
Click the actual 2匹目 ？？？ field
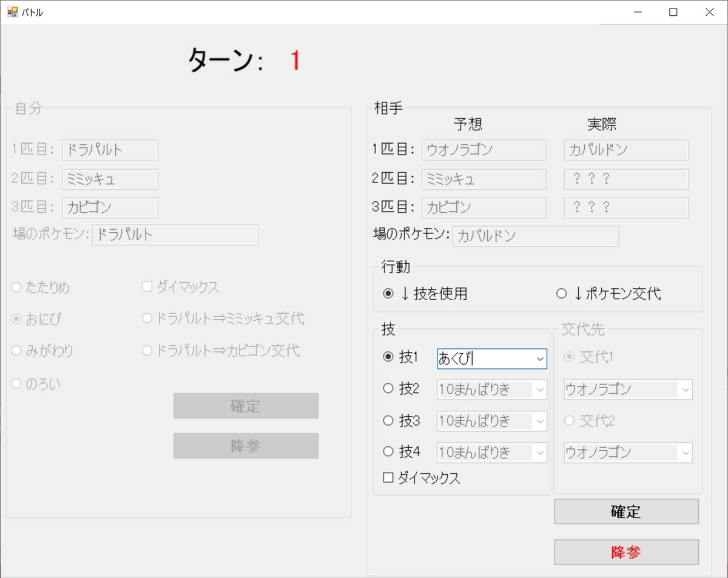pyautogui.click(x=626, y=179)
